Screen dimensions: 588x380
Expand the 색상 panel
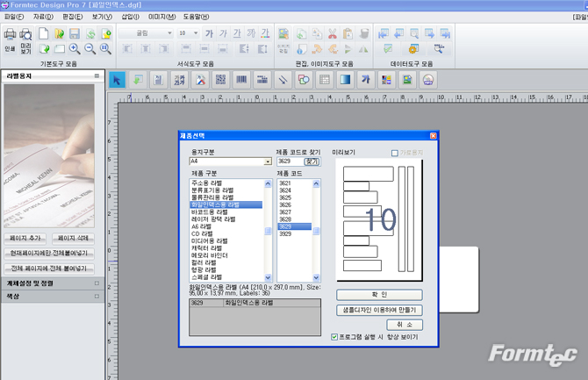(97, 297)
